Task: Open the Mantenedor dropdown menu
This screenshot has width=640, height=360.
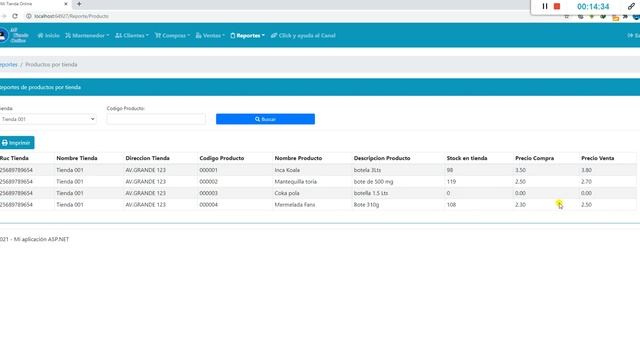Action: point(87,36)
